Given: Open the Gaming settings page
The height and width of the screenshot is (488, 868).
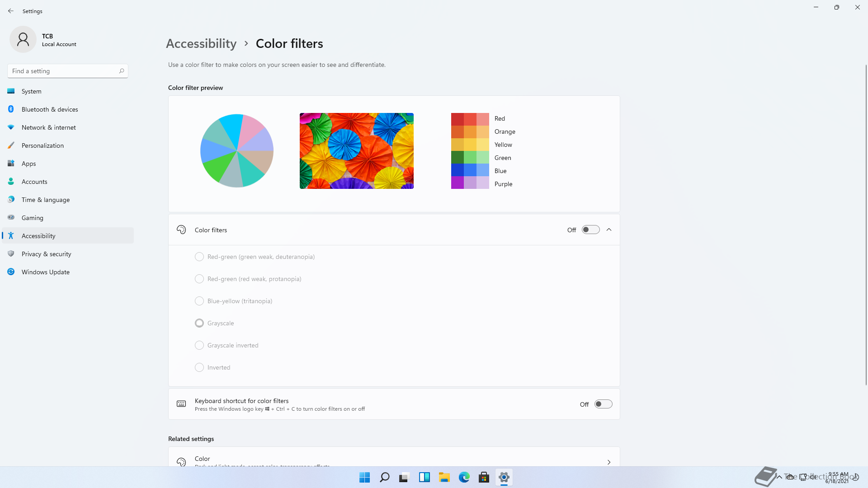Looking at the screenshot, I should click(x=68, y=218).
